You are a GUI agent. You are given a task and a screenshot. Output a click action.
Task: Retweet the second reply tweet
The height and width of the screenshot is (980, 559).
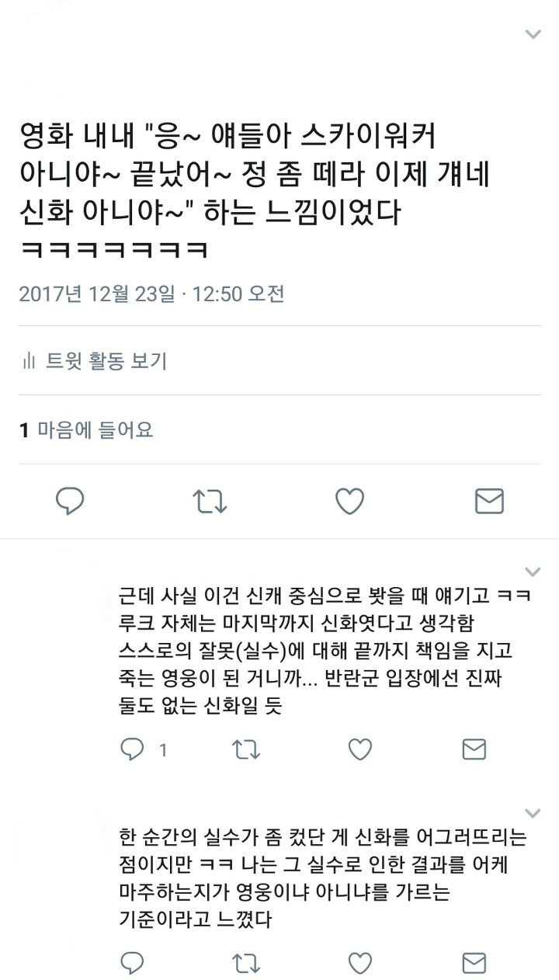click(x=246, y=963)
